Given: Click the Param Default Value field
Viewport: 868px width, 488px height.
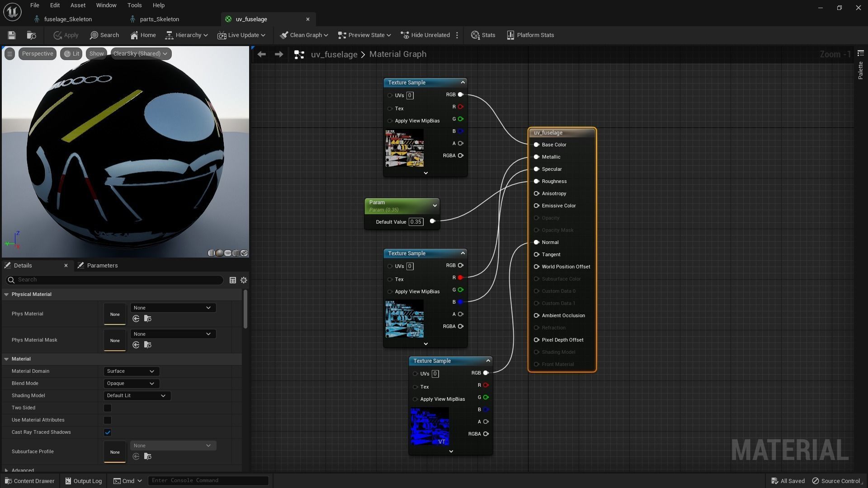Looking at the screenshot, I should click(x=415, y=222).
